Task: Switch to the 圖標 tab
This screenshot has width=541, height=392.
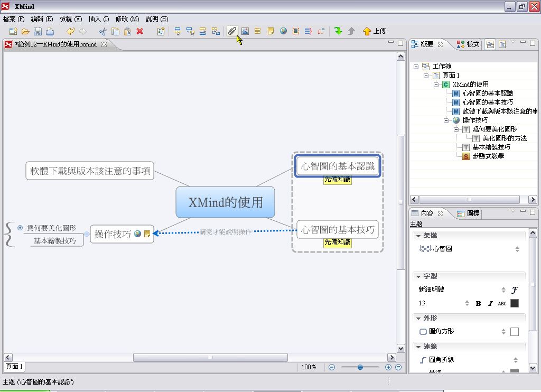Action: pyautogui.click(x=469, y=213)
